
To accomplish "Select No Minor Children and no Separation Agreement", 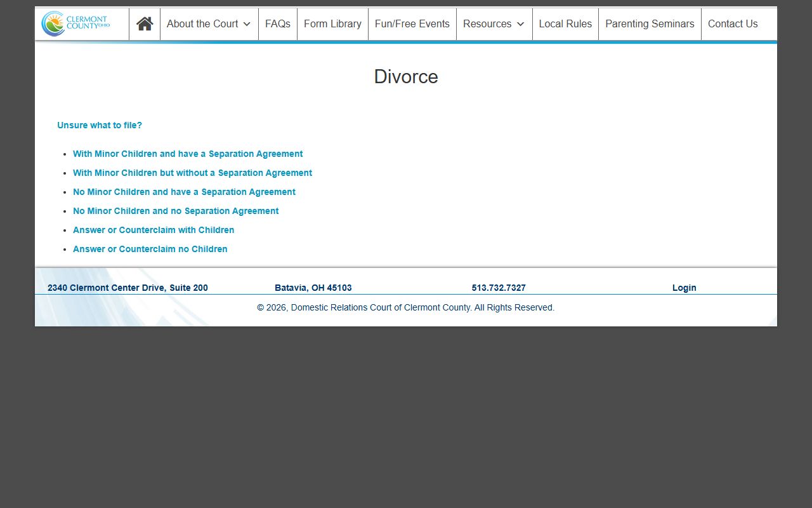I will coord(176,211).
